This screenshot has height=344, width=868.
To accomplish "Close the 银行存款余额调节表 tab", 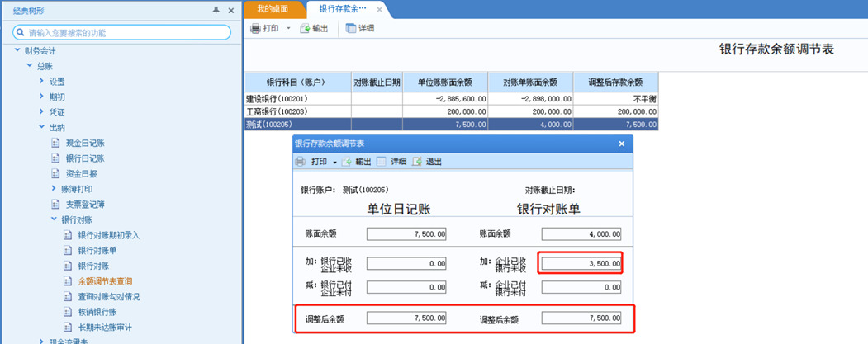I will tap(379, 9).
